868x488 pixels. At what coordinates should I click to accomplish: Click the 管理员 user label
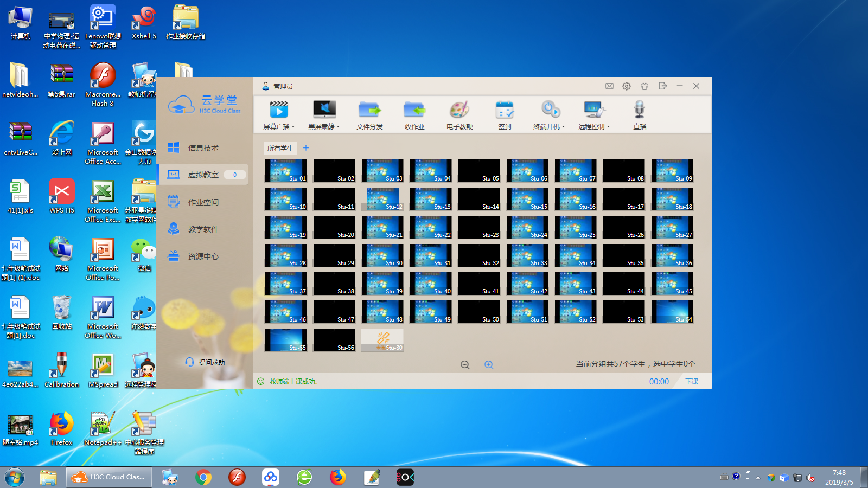pos(283,86)
